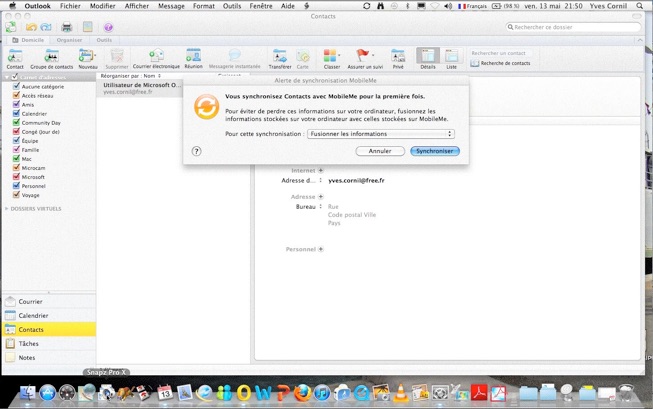
Task: Open the App Store icon in Dock
Action: coord(47,393)
